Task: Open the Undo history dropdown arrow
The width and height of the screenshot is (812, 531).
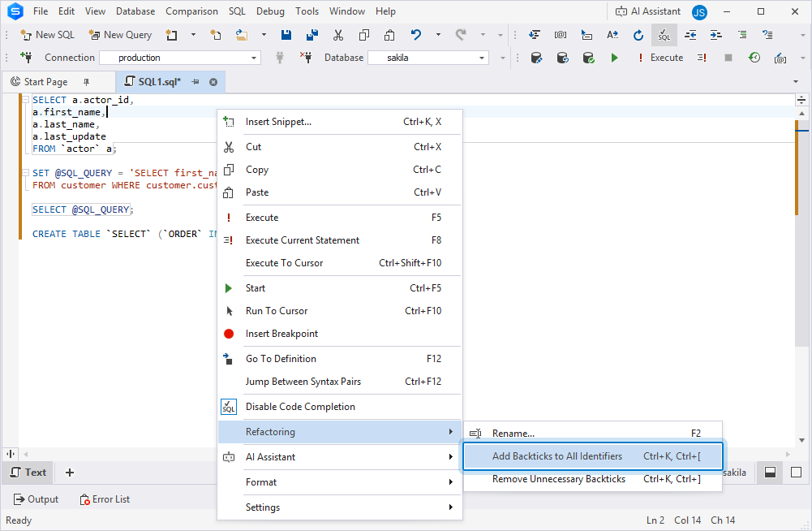Action: pos(438,35)
